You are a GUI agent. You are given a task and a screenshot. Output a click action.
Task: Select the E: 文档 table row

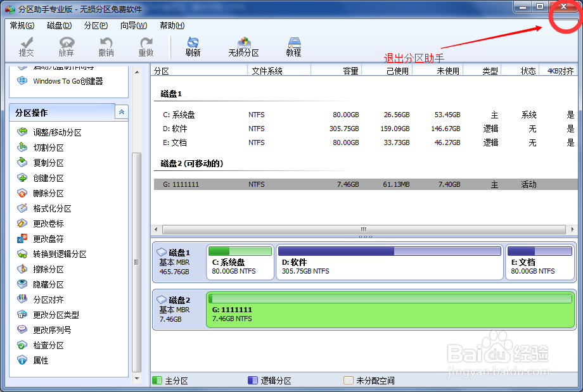(x=366, y=142)
